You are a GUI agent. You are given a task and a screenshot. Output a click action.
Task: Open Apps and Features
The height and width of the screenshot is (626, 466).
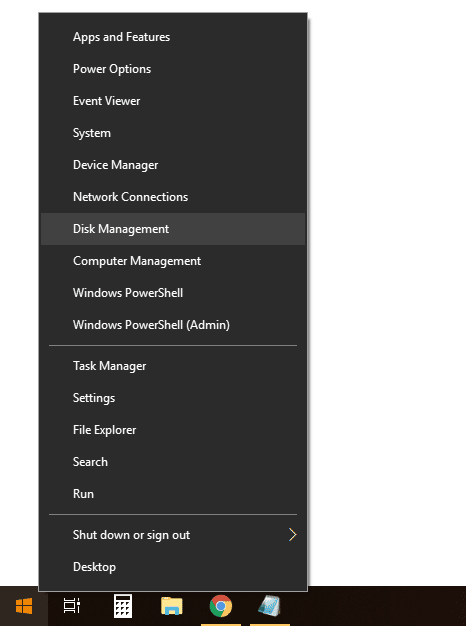point(173,37)
